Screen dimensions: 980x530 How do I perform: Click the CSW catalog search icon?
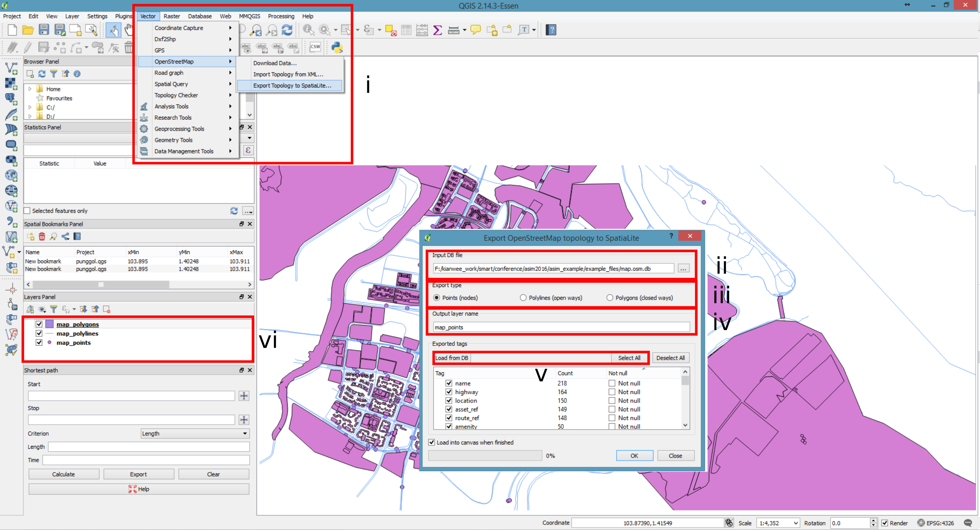[315, 47]
